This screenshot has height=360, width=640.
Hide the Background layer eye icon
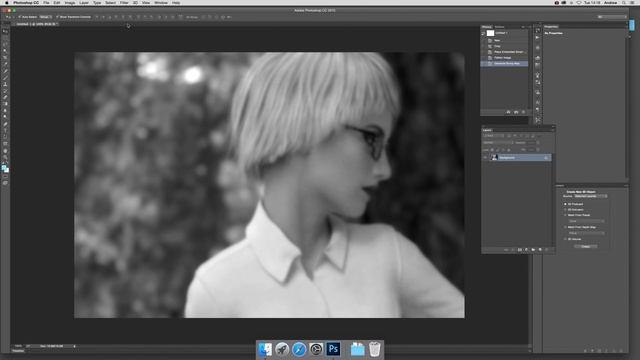(x=485, y=157)
